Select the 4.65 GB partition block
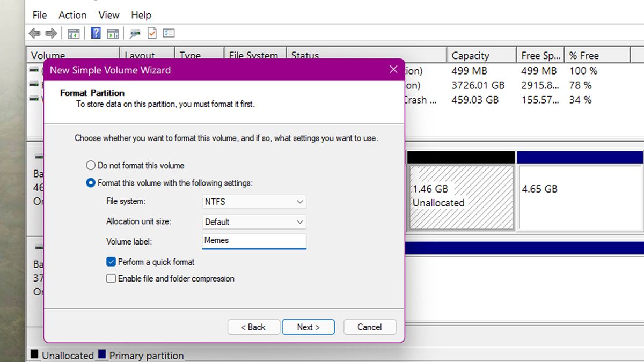The height and width of the screenshot is (362, 644). pyautogui.click(x=580, y=197)
